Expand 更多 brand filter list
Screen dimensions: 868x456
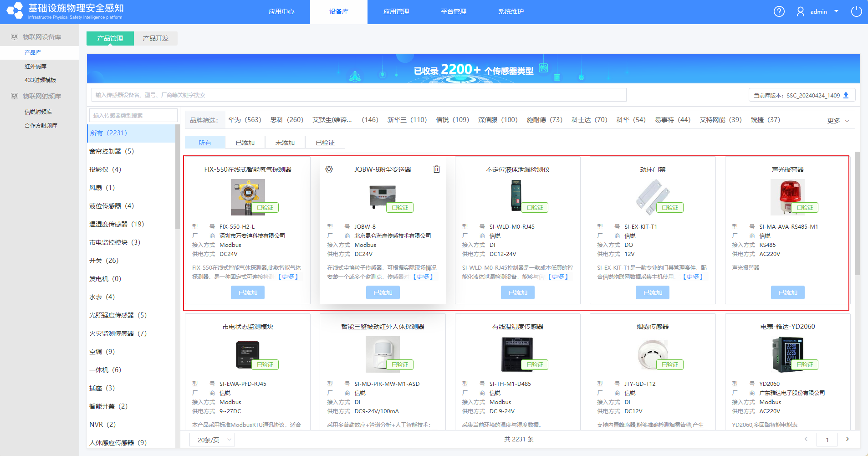pos(837,121)
